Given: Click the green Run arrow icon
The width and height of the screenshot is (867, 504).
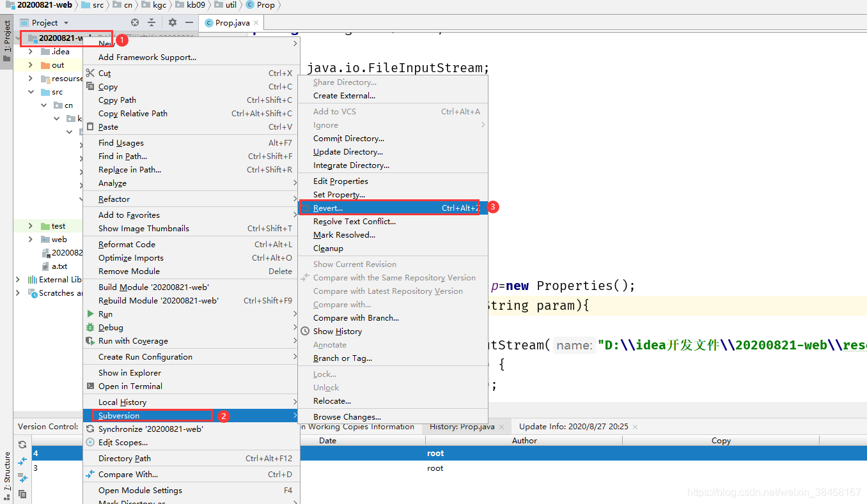Looking at the screenshot, I should point(90,314).
